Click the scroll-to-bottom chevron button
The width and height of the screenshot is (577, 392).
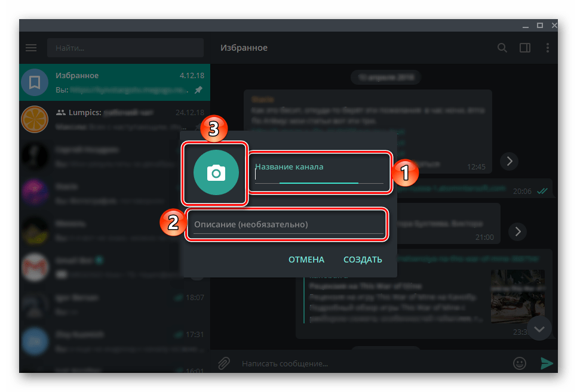pos(539,329)
